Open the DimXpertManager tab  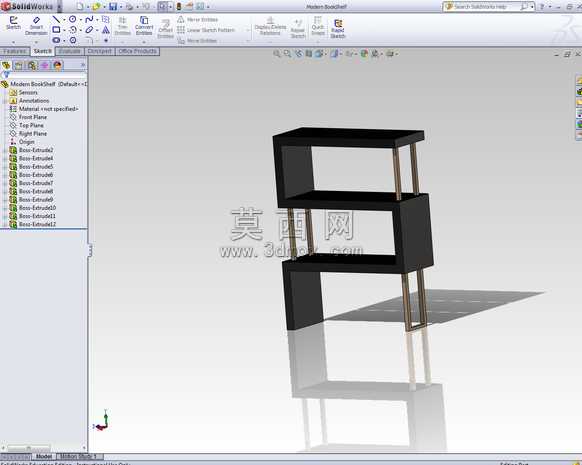coord(45,66)
